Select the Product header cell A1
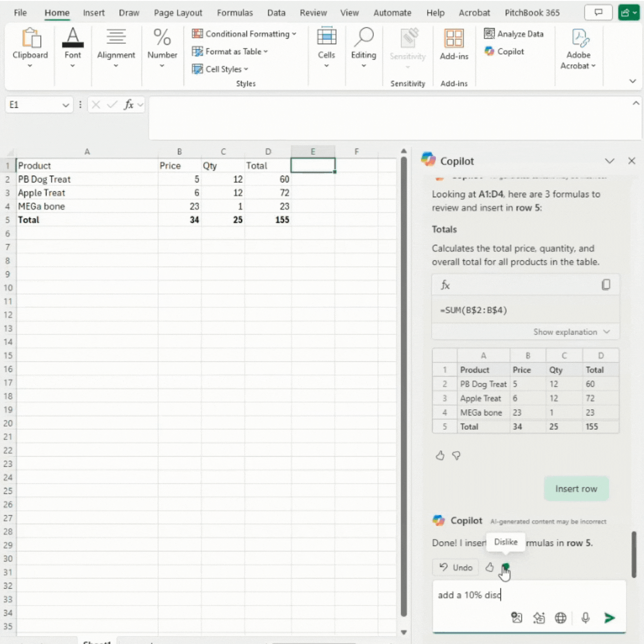644x644 pixels. coord(87,165)
